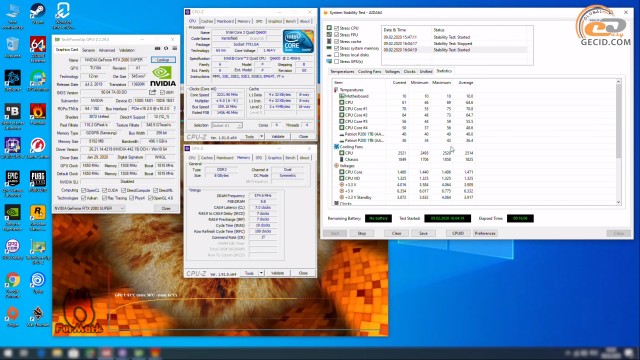The height and width of the screenshot is (360, 640).
Task: Click the Clear button in AIDA64
Action: [x=396, y=233]
